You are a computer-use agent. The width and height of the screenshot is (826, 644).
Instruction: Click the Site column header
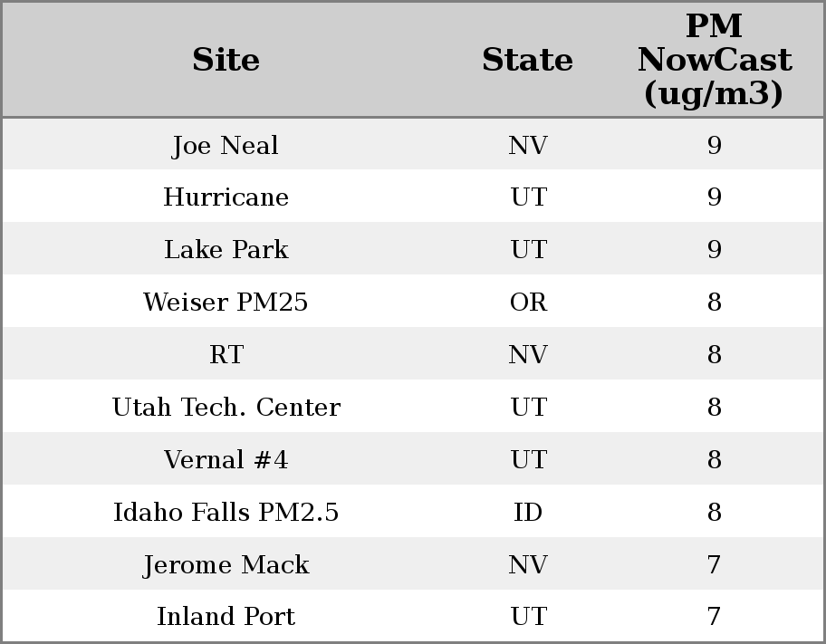pyautogui.click(x=226, y=60)
